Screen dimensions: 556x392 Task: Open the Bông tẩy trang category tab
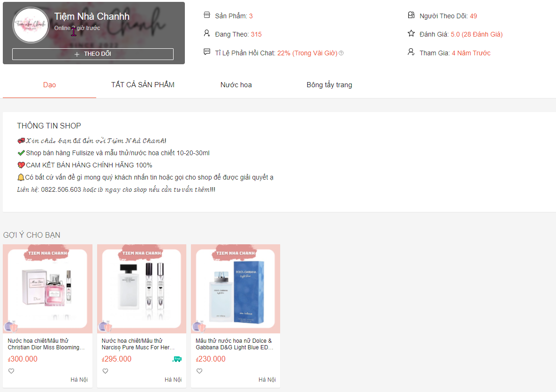click(329, 85)
